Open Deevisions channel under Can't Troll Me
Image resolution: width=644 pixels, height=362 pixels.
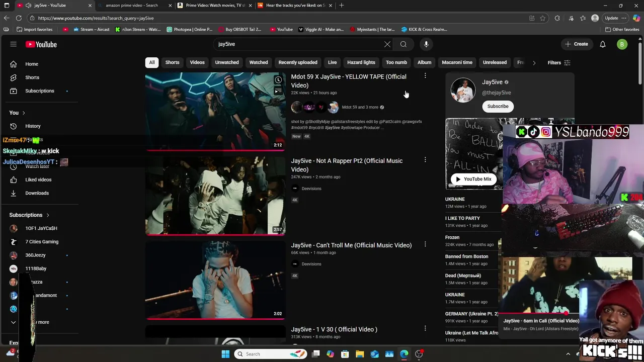(x=311, y=264)
